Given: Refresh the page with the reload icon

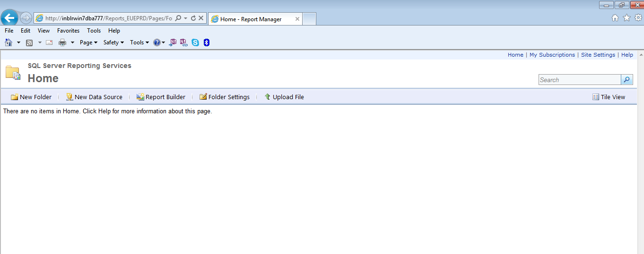Looking at the screenshot, I should pos(193,18).
